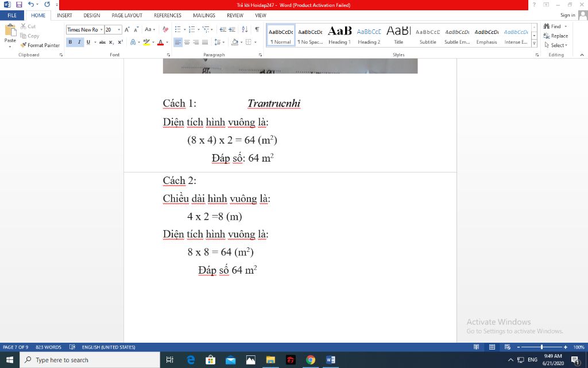The width and height of the screenshot is (588, 368).
Task: Undo the last action
Action: (31, 5)
